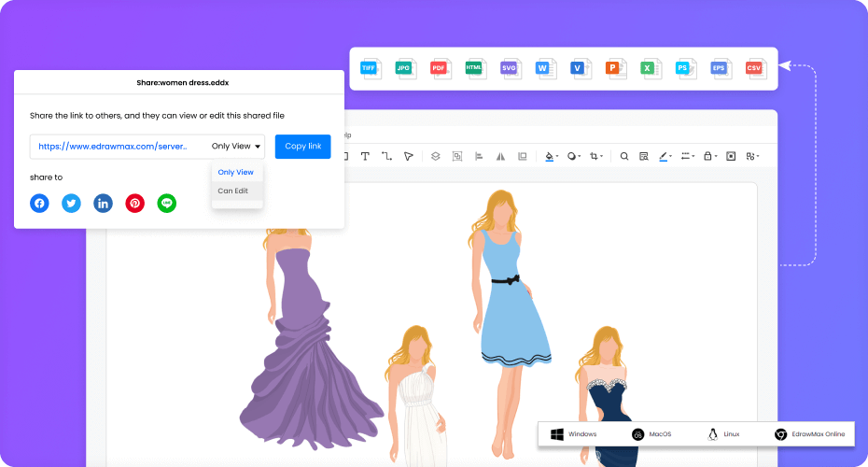868x467 pixels.
Task: Select the SVG export format icon
Action: pos(511,69)
